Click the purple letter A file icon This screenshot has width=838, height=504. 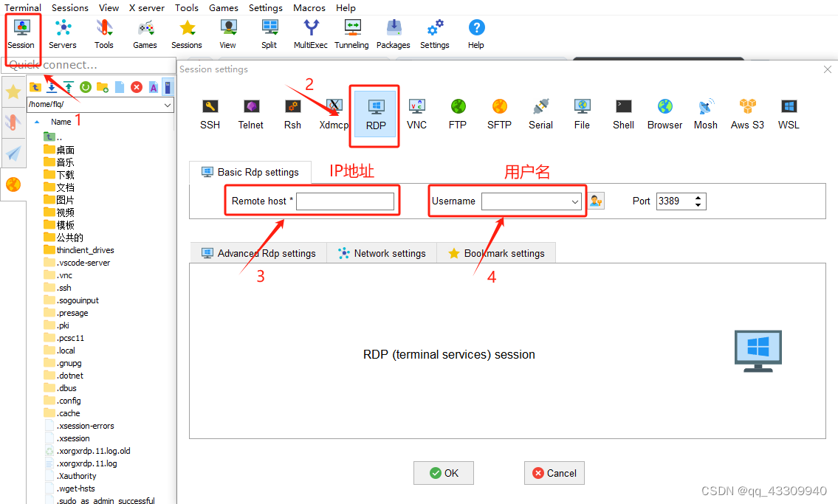click(154, 87)
